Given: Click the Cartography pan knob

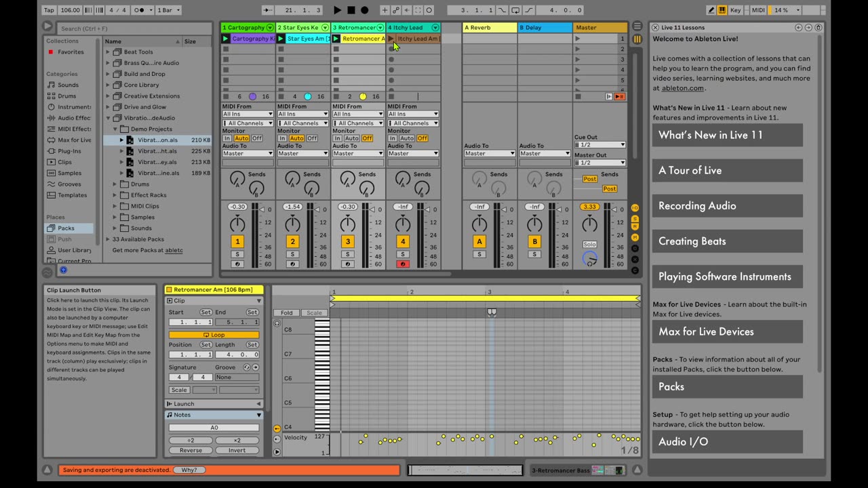Looking at the screenshot, I should point(237,224).
